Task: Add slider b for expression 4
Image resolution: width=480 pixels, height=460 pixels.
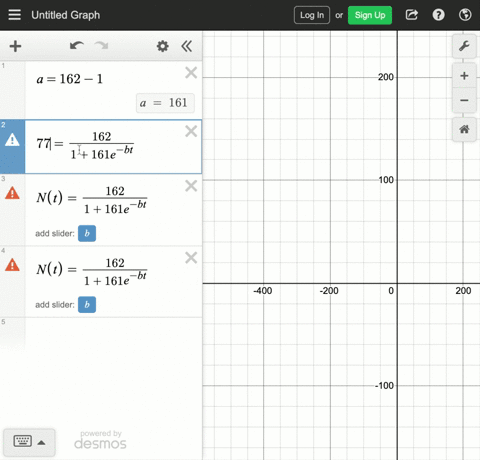Action: point(87,305)
